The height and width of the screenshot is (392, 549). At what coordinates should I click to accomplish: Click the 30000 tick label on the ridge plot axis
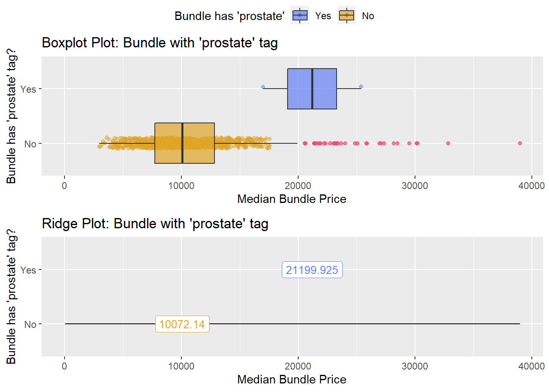[x=415, y=366]
